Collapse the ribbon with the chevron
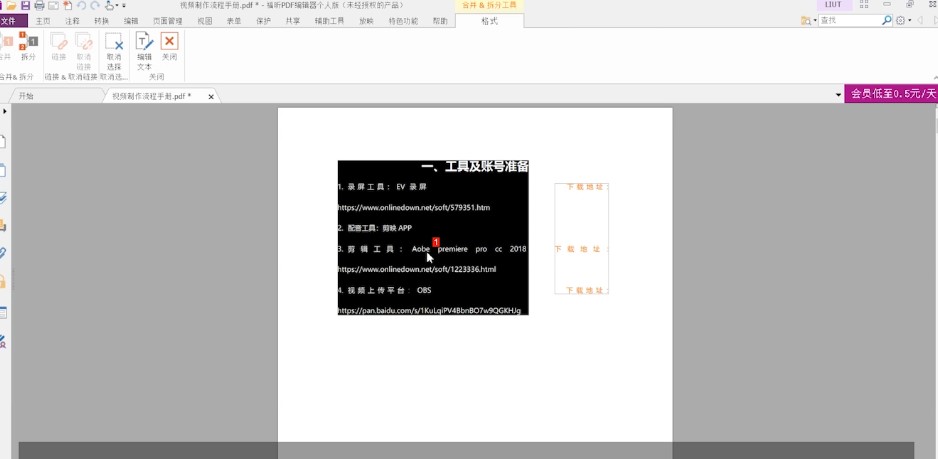This screenshot has height=459, width=938. click(x=935, y=78)
